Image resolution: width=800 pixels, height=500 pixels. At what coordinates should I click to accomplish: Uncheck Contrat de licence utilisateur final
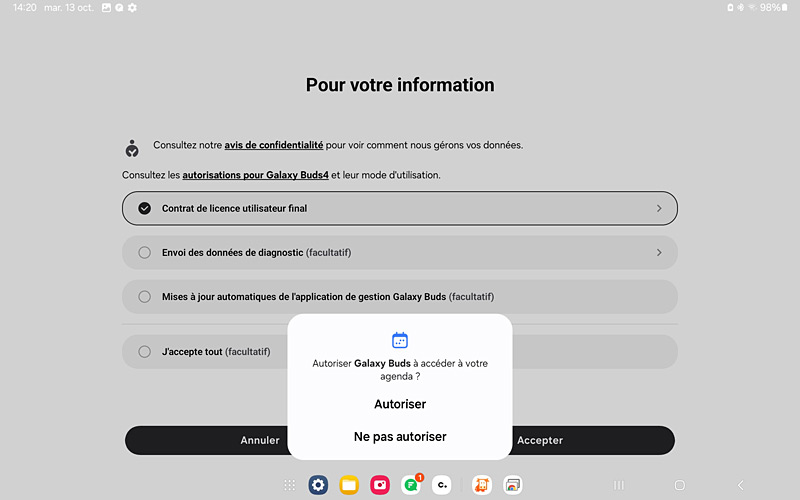[x=144, y=208]
